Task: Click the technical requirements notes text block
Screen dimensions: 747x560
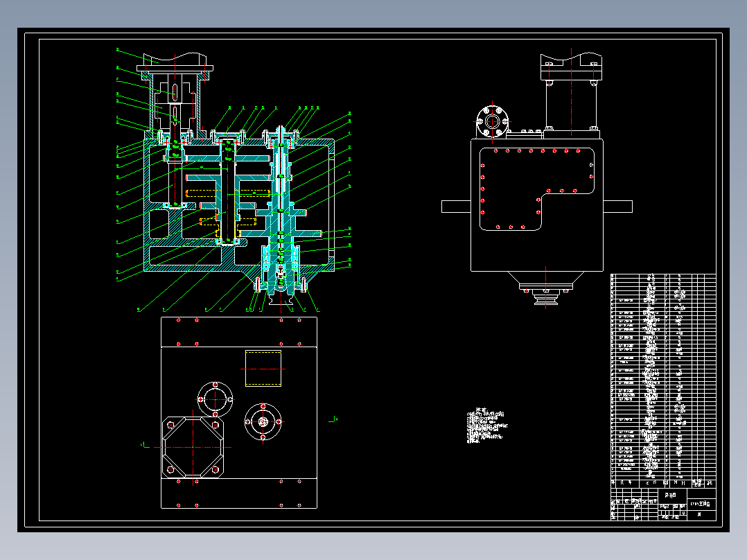Action: click(486, 426)
